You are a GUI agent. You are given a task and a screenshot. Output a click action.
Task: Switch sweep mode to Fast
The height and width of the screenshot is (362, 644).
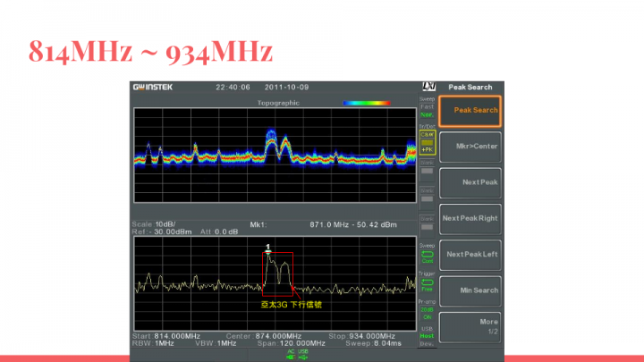[x=427, y=106]
